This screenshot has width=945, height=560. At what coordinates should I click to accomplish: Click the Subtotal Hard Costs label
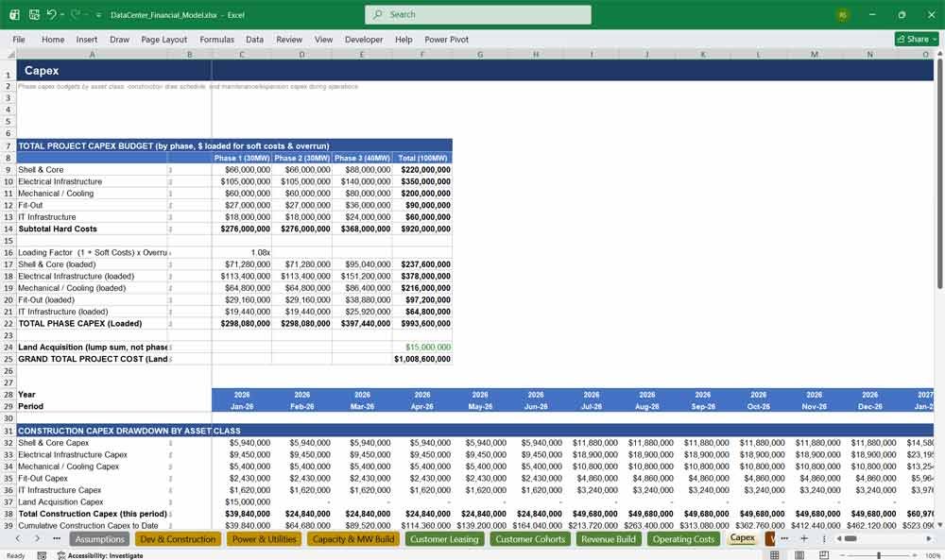coord(58,229)
